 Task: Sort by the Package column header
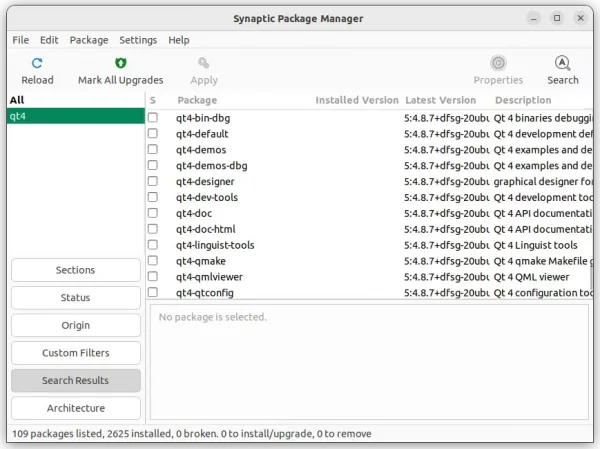pyautogui.click(x=197, y=100)
